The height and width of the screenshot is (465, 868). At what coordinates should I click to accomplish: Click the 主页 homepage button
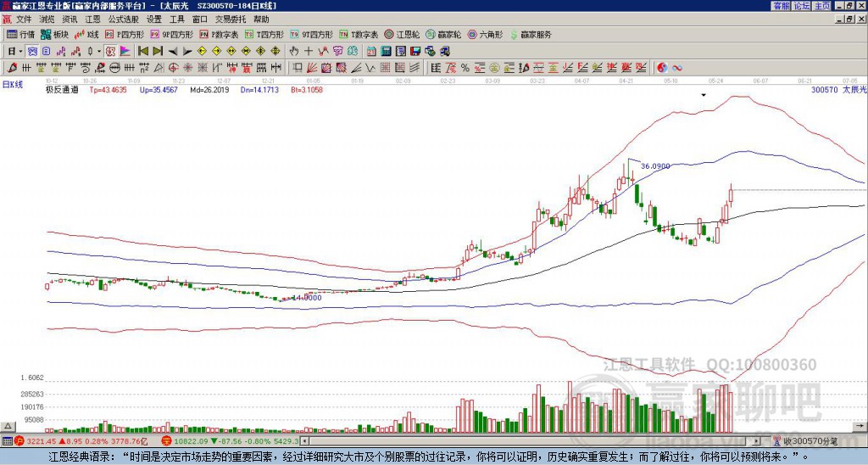click(x=822, y=6)
